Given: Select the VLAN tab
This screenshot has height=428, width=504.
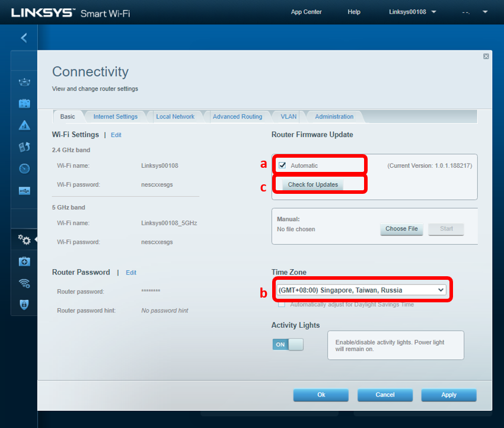Looking at the screenshot, I should pyautogui.click(x=288, y=117).
